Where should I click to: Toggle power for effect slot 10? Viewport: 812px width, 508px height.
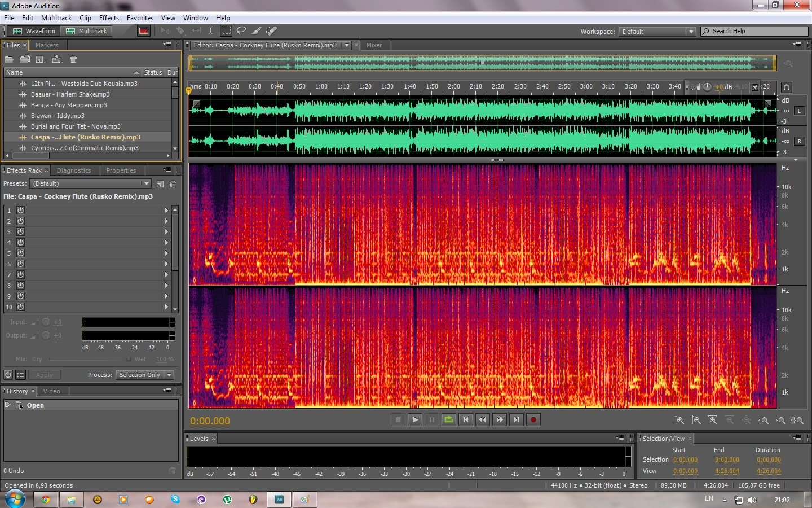[x=21, y=306]
